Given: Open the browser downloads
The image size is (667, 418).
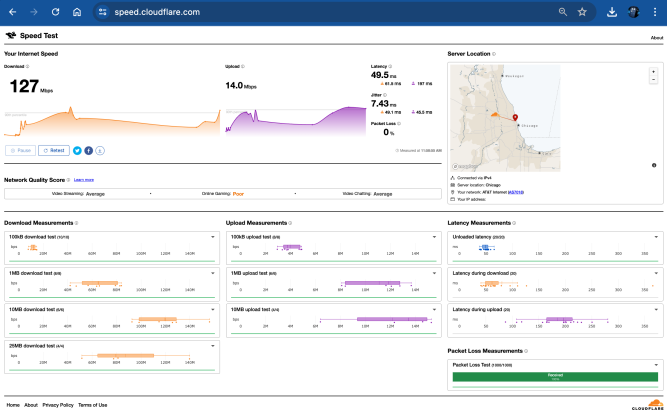Looking at the screenshot, I should pos(612,12).
